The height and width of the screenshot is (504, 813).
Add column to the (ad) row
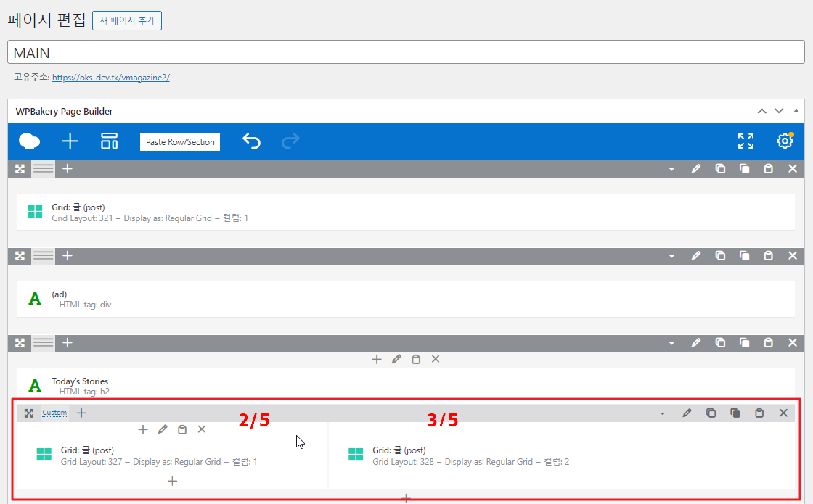pyautogui.click(x=68, y=256)
